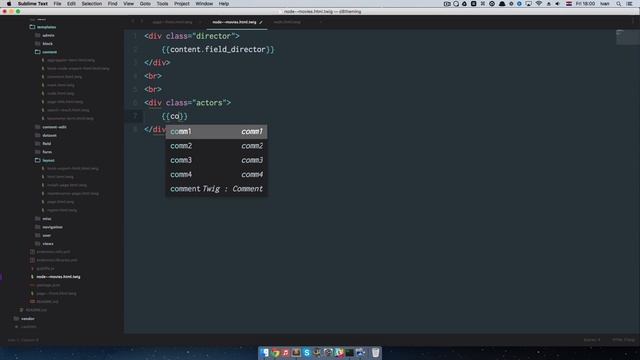Open the Edit menu

coord(71,4)
